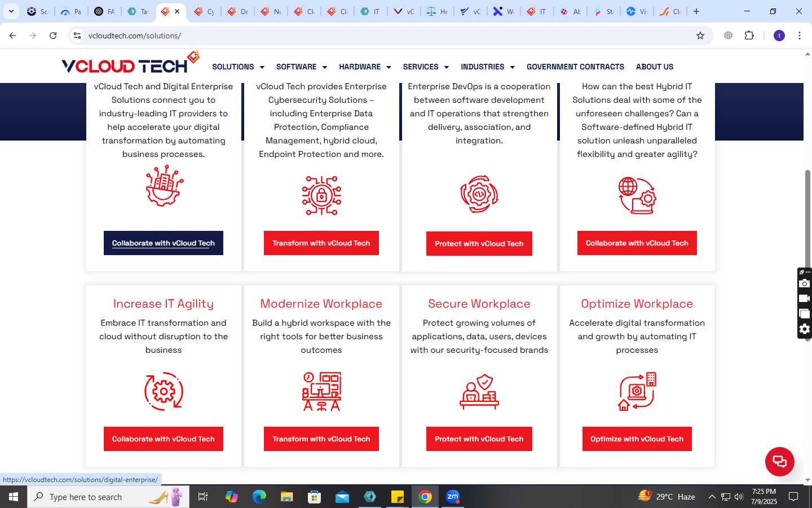Image resolution: width=812 pixels, height=508 pixels.
Task: Bookmark this page with the star icon
Action: point(700,36)
